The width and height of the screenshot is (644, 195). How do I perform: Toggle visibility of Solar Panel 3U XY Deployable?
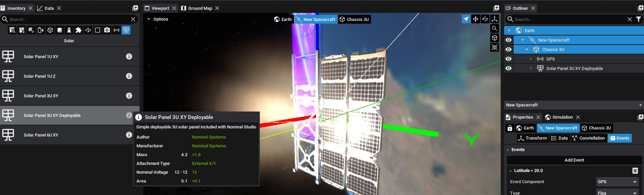(x=508, y=68)
